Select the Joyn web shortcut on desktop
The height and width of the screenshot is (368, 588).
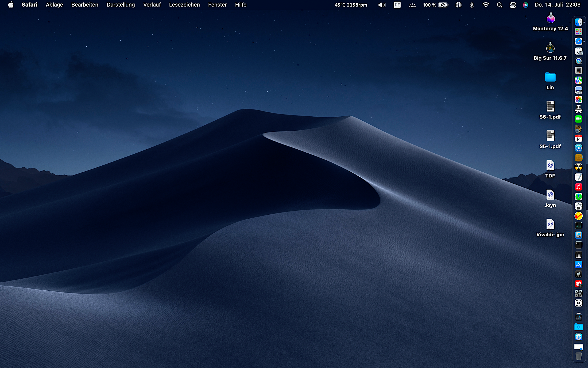(550, 195)
